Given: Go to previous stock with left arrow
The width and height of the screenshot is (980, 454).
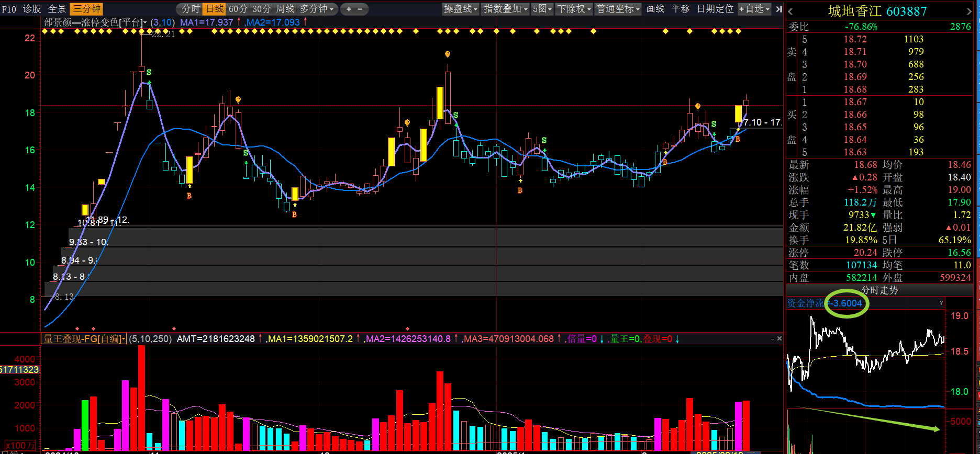Looking at the screenshot, I should (x=790, y=11).
